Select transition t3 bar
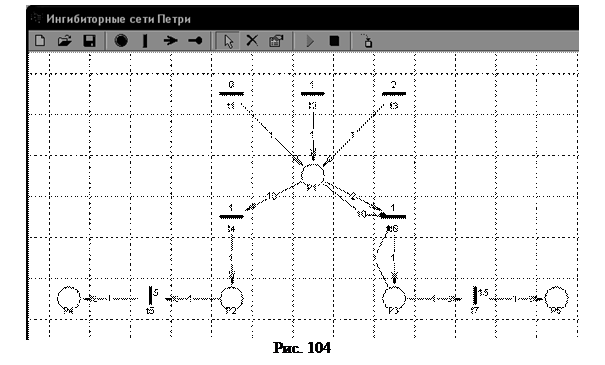605x365 pixels. 394,93
